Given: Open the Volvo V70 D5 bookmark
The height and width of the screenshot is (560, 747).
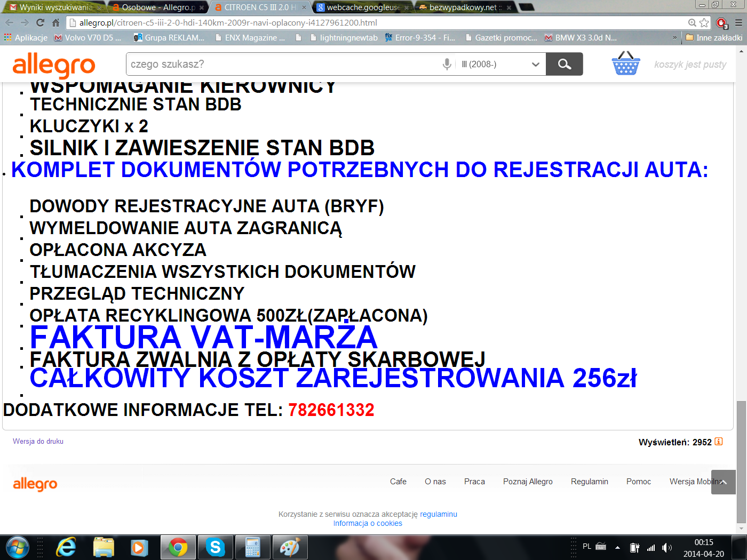Looking at the screenshot, I should point(88,38).
